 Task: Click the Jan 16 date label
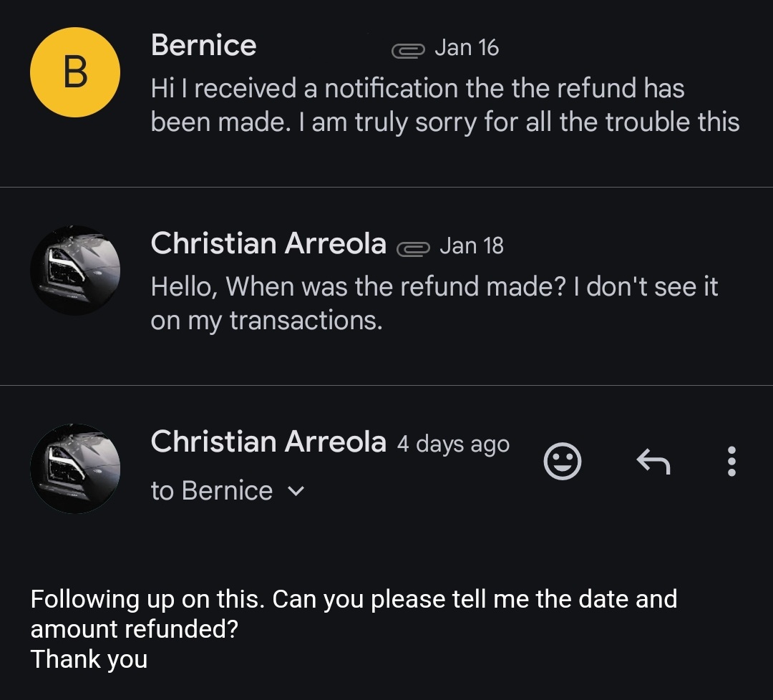point(467,48)
